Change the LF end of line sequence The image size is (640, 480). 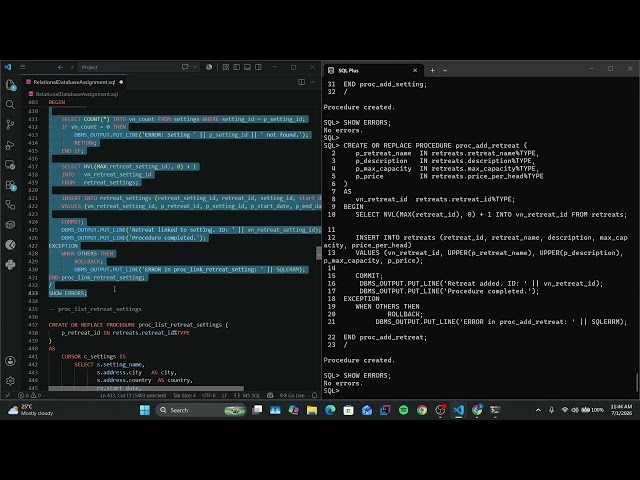point(224,395)
